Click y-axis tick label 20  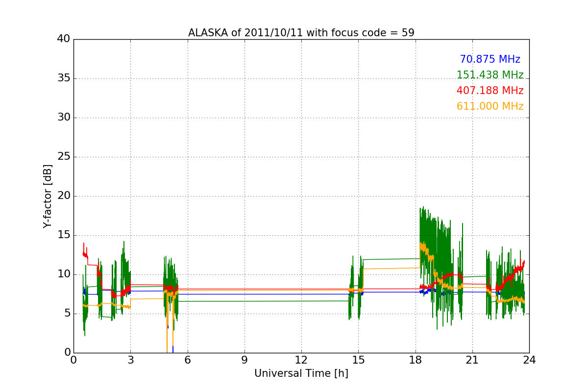[x=63, y=196]
